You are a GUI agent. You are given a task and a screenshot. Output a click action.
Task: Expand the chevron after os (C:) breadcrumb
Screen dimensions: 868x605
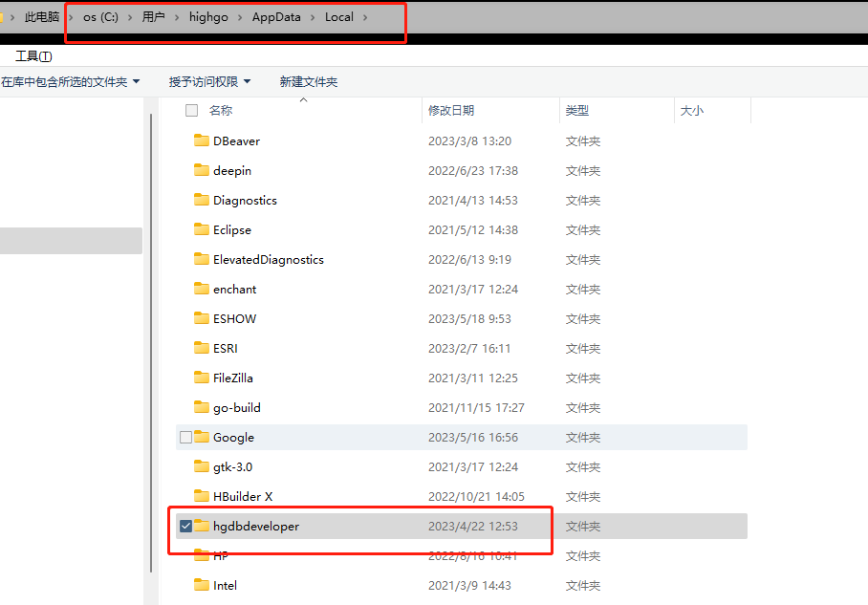tap(130, 17)
